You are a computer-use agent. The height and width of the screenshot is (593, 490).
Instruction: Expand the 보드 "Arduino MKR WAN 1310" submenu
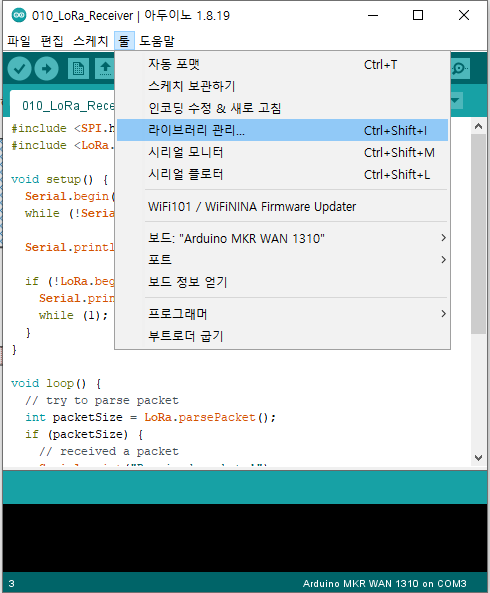[x=282, y=238]
